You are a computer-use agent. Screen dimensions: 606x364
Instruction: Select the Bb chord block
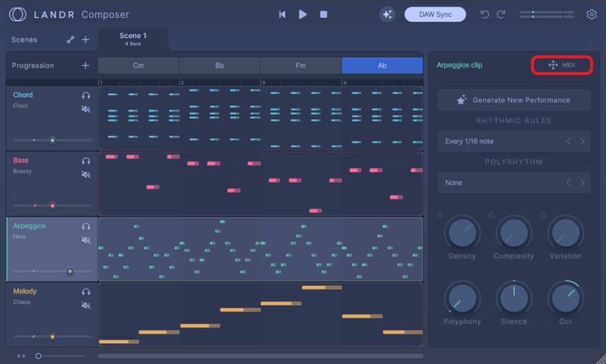(x=220, y=65)
